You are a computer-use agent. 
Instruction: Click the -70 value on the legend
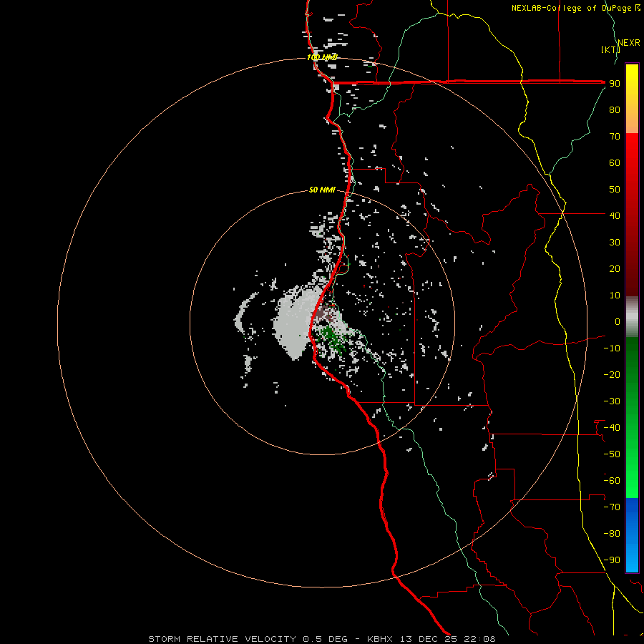click(x=612, y=507)
